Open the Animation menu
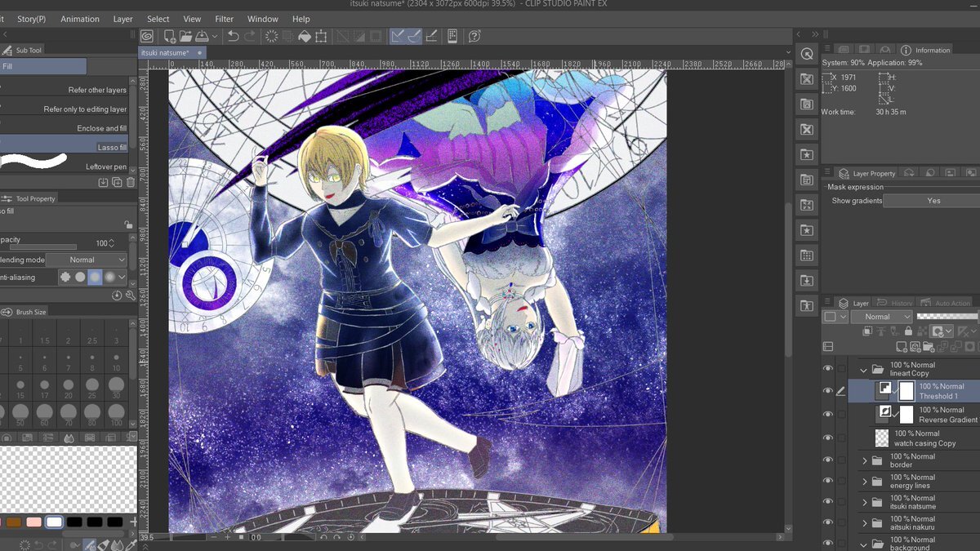980x551 pixels. click(x=80, y=19)
